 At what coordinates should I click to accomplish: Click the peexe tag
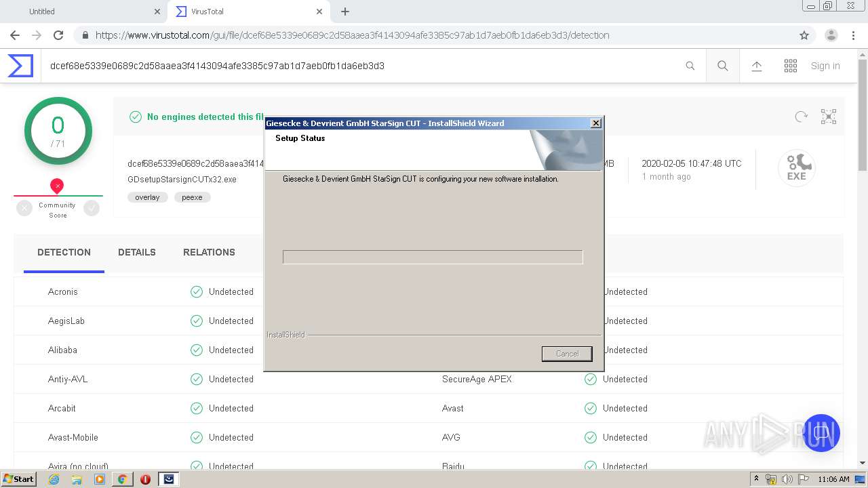192,197
